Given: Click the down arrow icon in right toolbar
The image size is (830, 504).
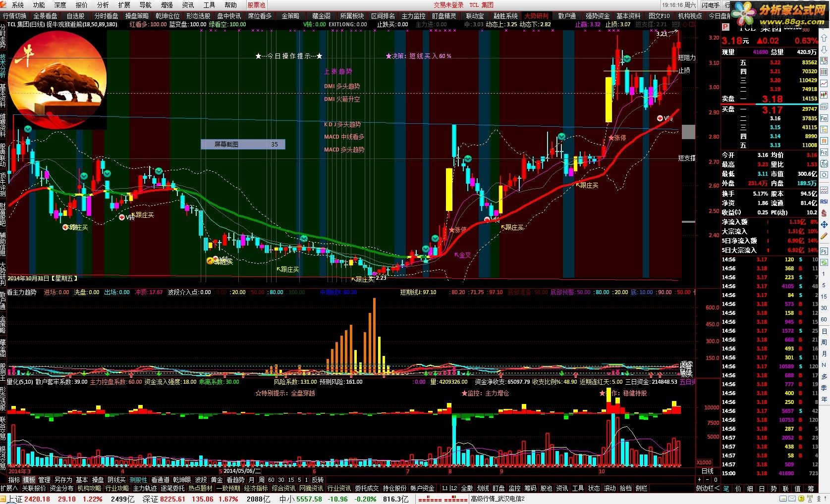Looking at the screenshot, I should [825, 50].
